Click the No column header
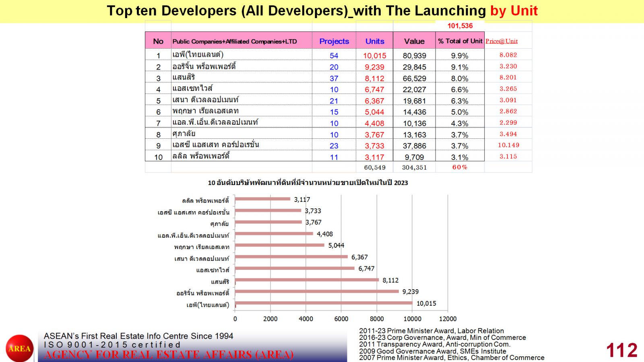Viewport: 644px width, 362px height. pos(158,41)
